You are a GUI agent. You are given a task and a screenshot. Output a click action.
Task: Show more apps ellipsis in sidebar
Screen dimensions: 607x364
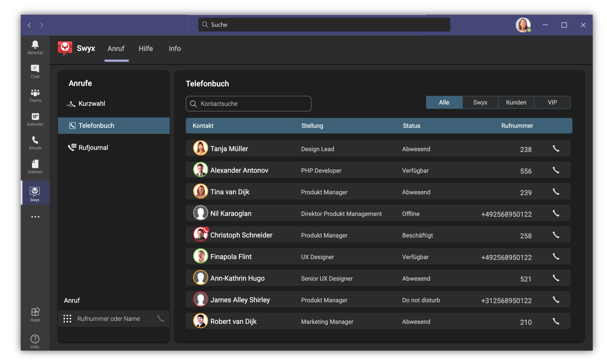(x=35, y=217)
